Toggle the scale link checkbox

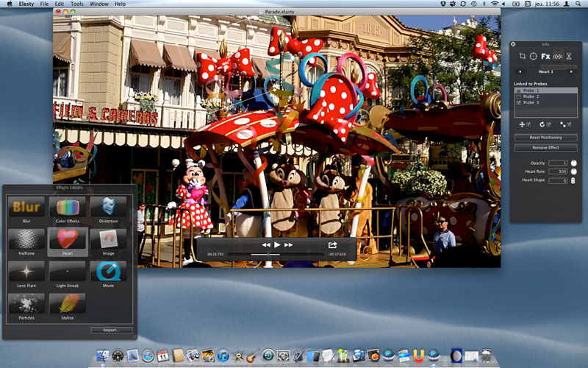tap(569, 124)
